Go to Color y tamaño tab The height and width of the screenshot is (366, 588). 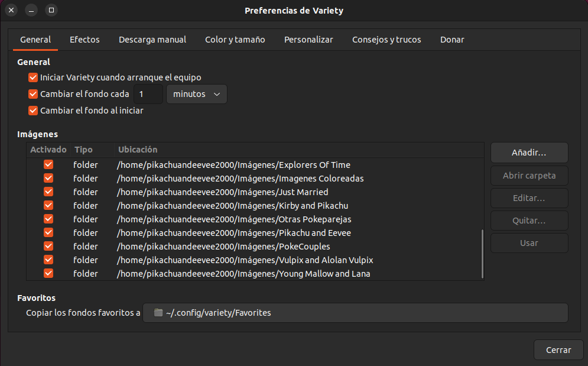pyautogui.click(x=235, y=40)
